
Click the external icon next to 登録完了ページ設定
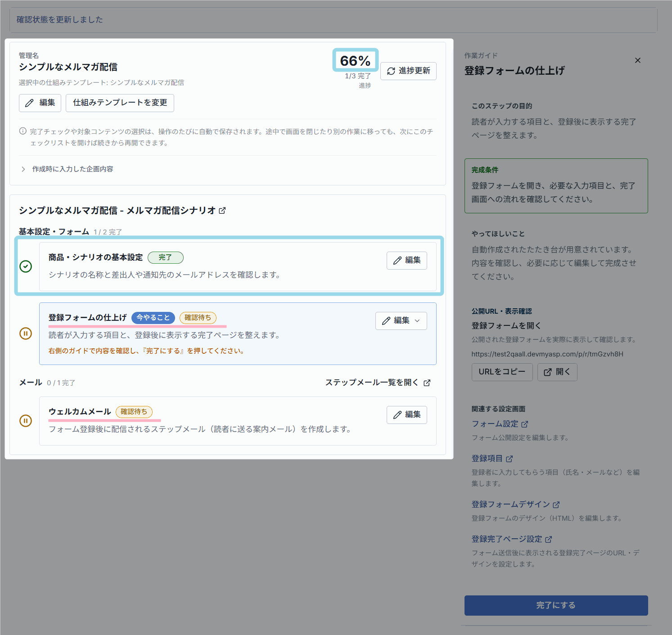pos(548,540)
